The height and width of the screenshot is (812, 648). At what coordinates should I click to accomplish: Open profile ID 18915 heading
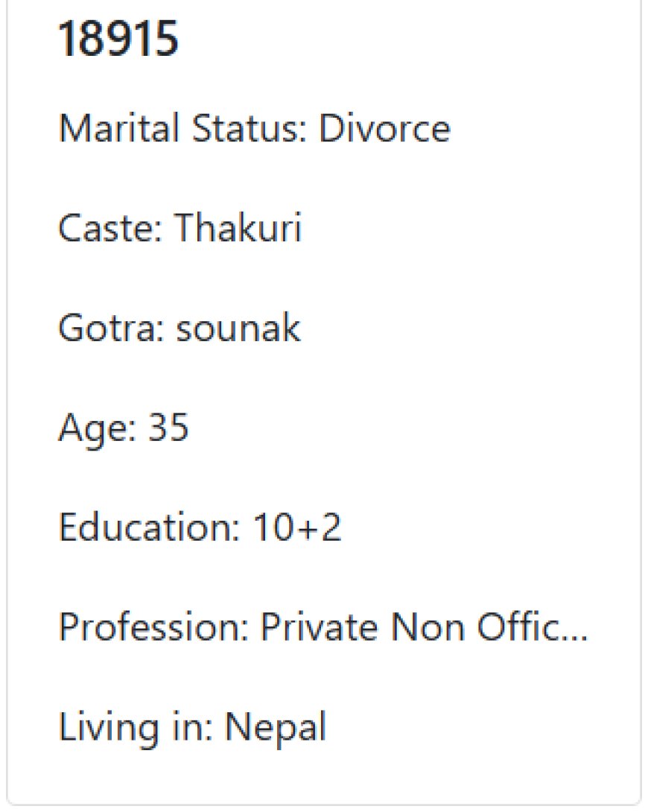coord(118,39)
